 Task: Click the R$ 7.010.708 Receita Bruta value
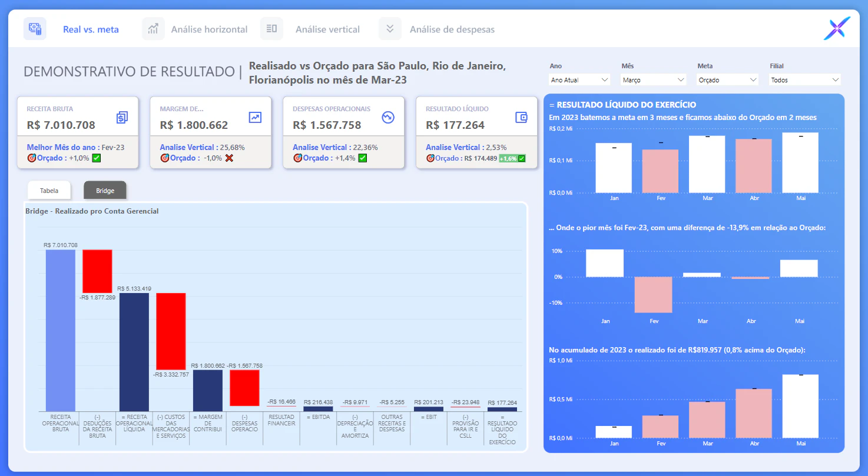(61, 125)
